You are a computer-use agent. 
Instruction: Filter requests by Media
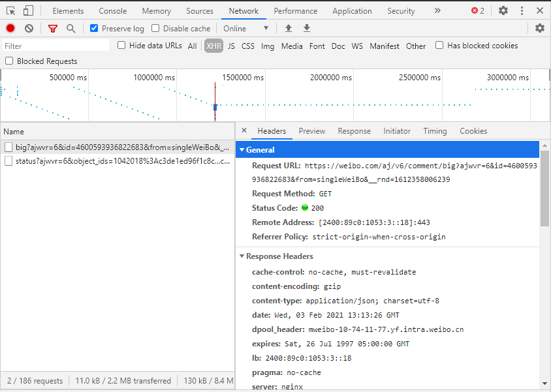click(x=292, y=46)
